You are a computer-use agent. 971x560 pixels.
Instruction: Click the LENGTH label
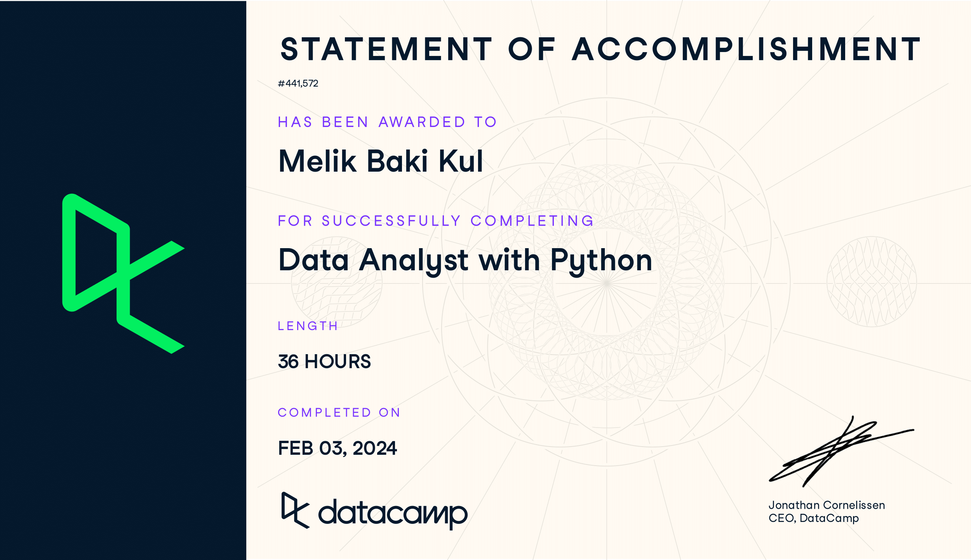(308, 326)
